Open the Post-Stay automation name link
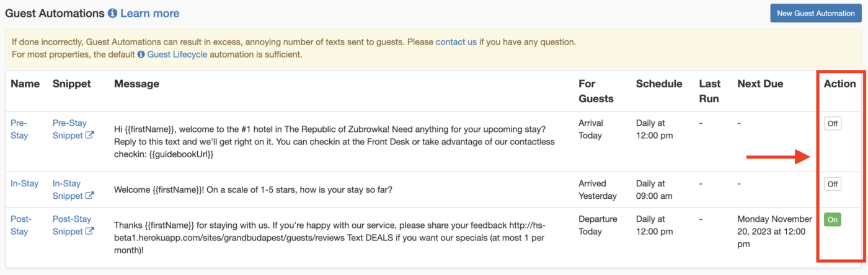The height and width of the screenshot is (275, 868). pos(20,225)
